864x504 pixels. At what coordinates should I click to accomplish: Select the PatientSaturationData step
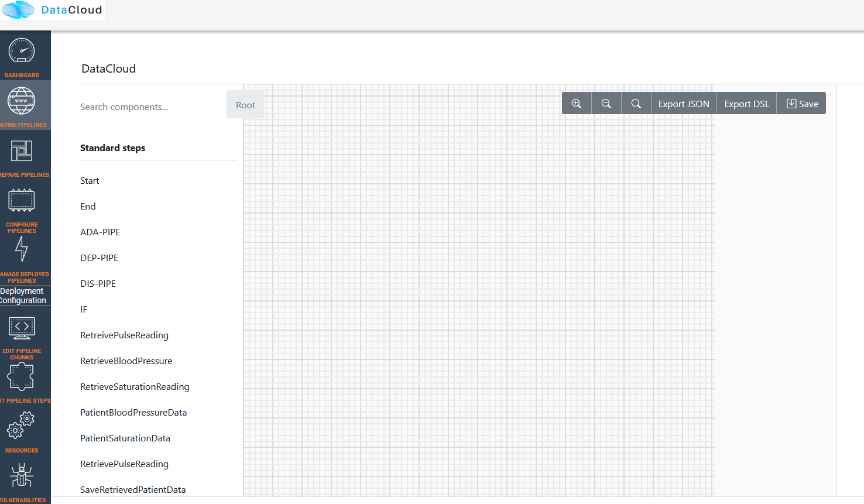tap(125, 438)
